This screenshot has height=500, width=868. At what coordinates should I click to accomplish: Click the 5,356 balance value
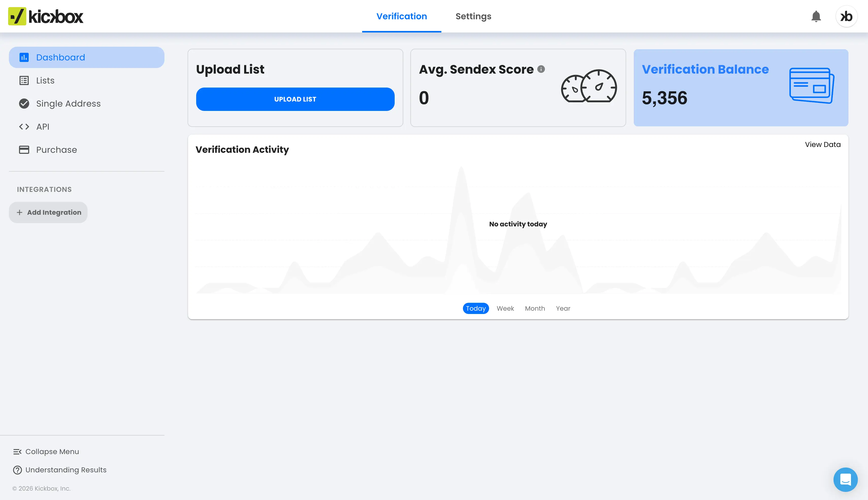click(x=664, y=98)
